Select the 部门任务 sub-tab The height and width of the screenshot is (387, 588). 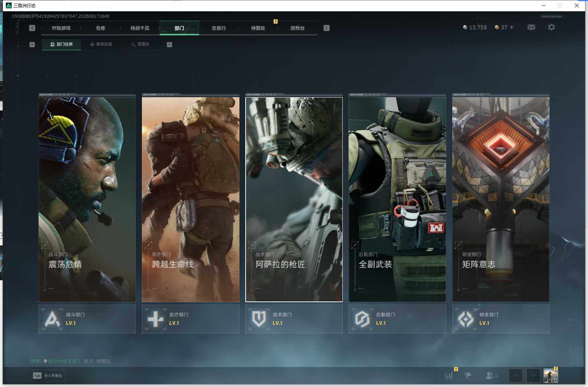(61, 44)
